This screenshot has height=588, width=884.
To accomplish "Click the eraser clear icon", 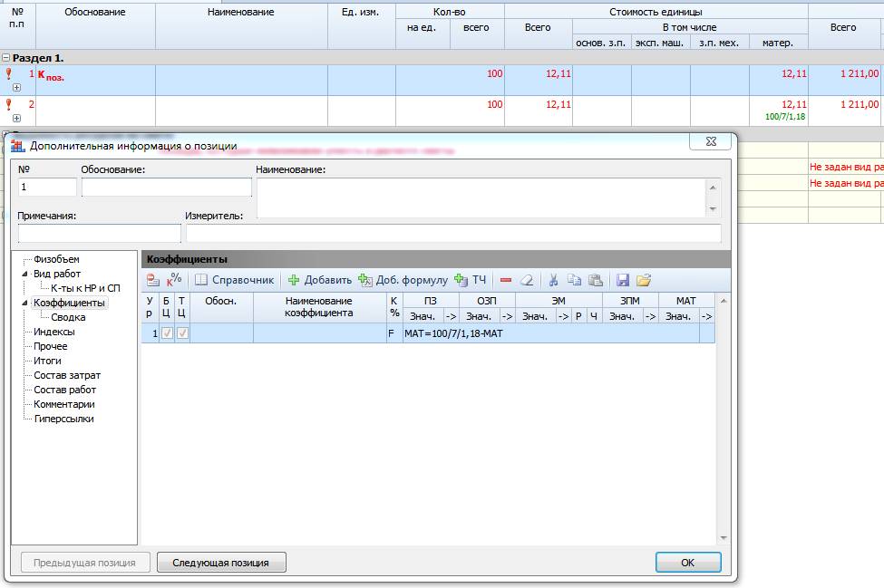I will pyautogui.click(x=527, y=280).
